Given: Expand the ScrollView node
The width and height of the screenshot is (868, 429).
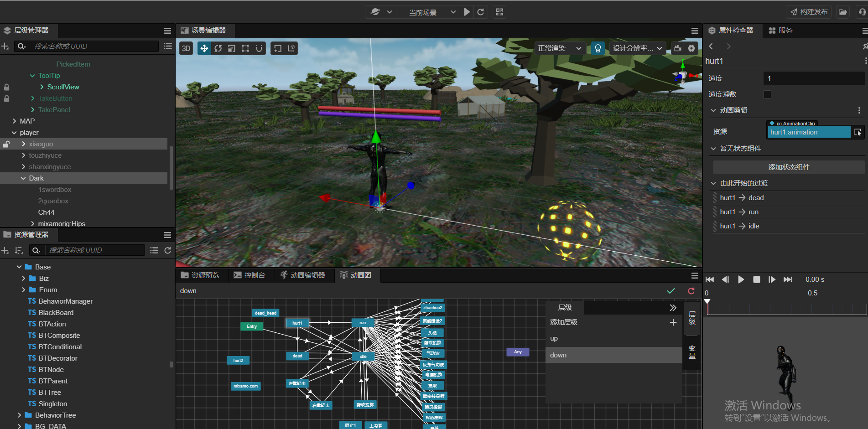Looking at the screenshot, I should point(42,87).
